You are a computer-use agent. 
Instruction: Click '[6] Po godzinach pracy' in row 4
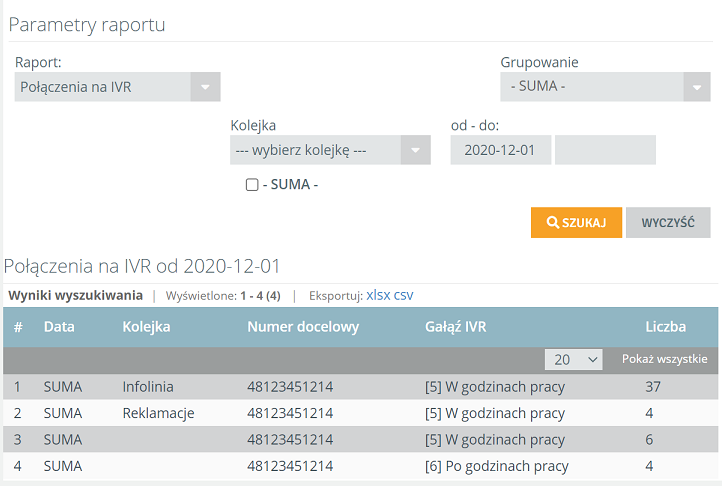pyautogui.click(x=496, y=466)
